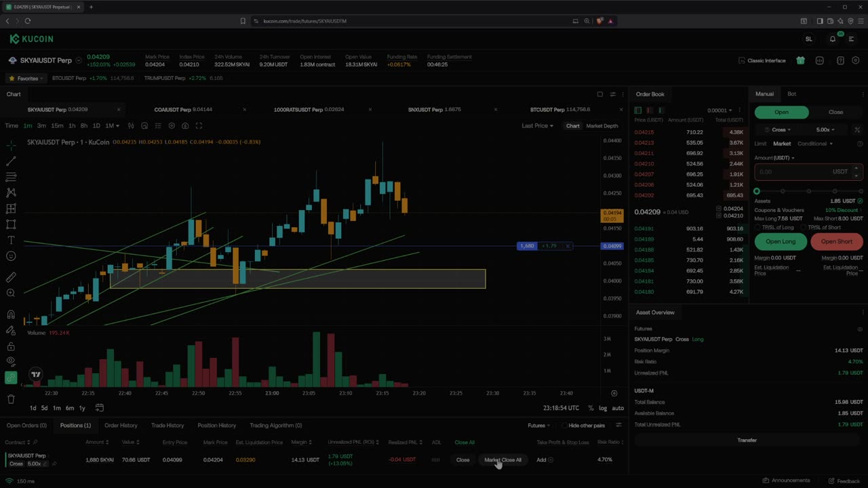
Task: Select the crosshair cursor drawing tool
Action: tap(11, 145)
